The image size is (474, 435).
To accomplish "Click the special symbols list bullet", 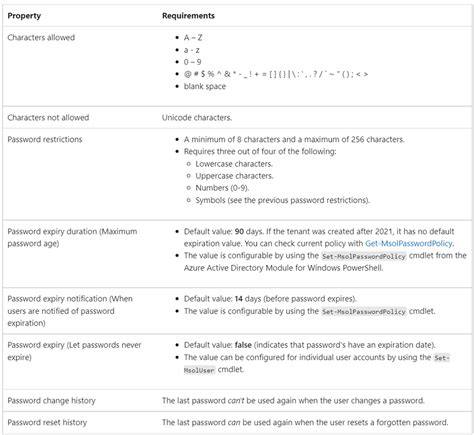I will coord(276,74).
